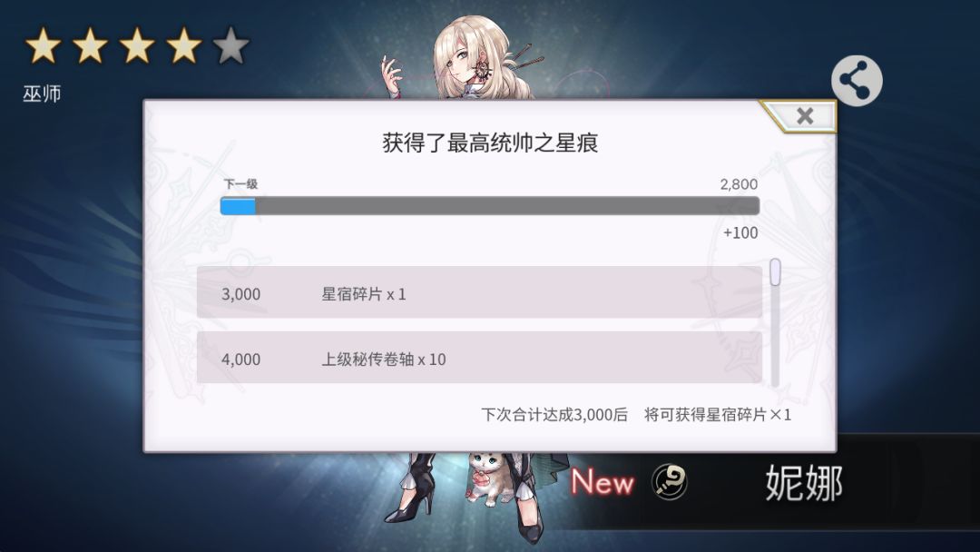Viewport: 980px width, 552px height.
Task: Click the dialog title 获得了最高统帅之星痕
Action: [x=490, y=143]
